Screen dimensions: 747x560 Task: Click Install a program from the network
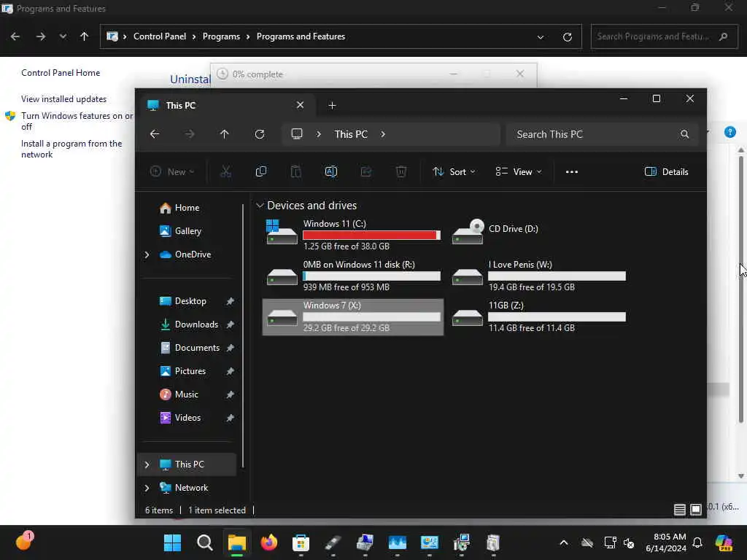tap(71, 149)
